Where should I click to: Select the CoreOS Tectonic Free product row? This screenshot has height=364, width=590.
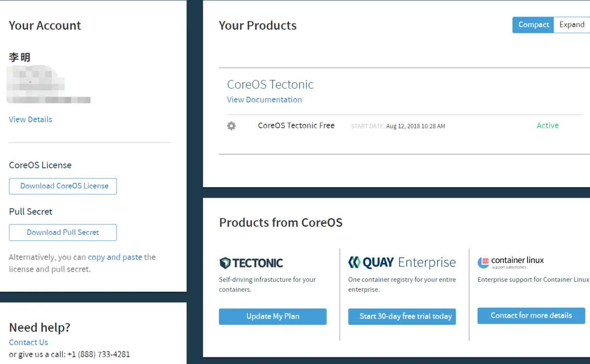[x=296, y=125]
